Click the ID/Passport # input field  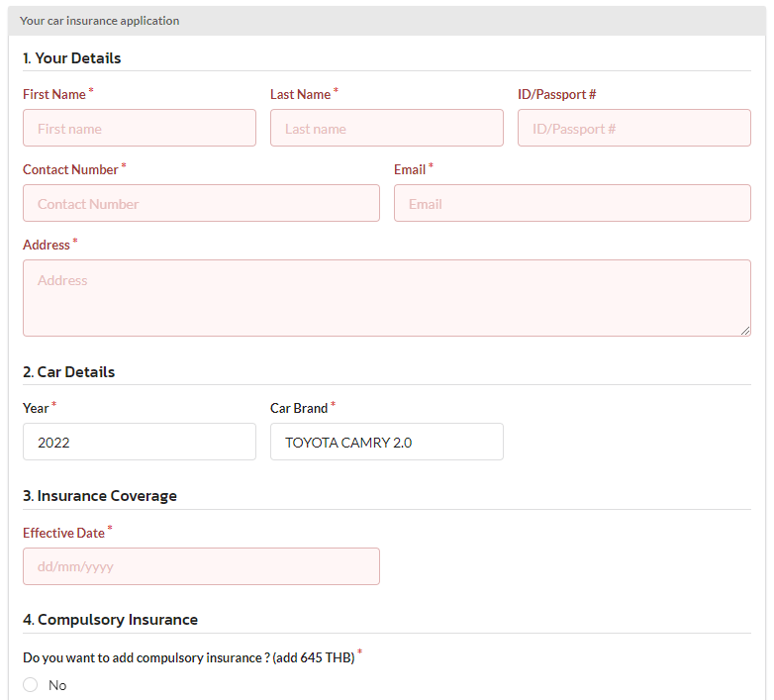click(633, 128)
